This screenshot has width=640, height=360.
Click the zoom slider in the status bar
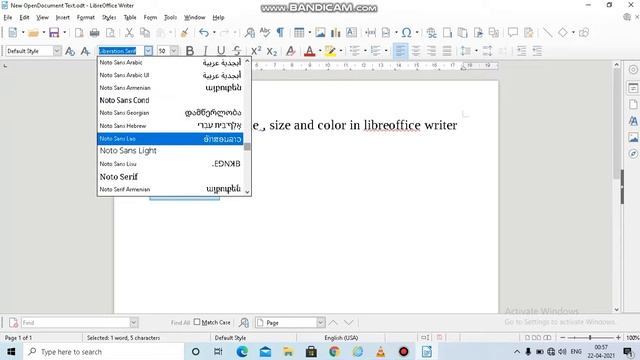(590, 338)
